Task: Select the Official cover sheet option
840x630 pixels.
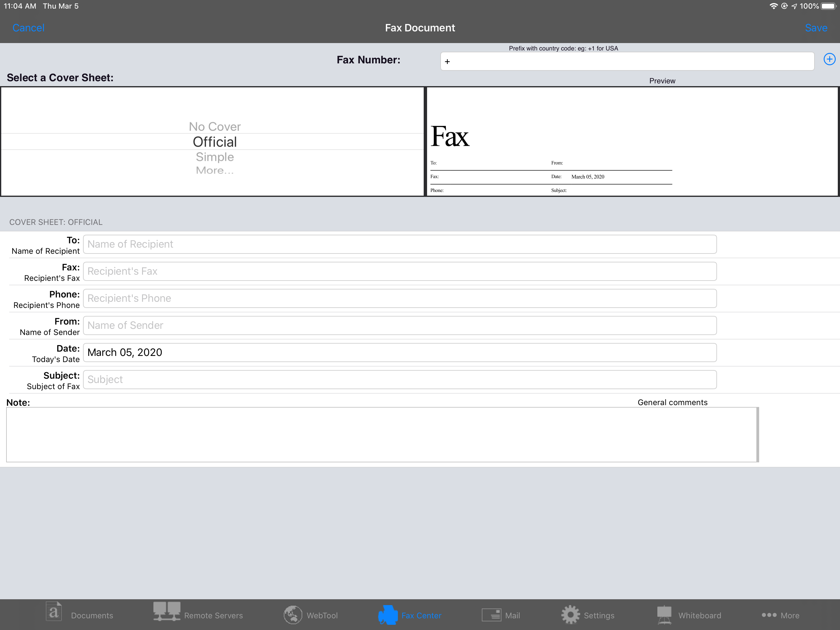Action: coord(215,142)
